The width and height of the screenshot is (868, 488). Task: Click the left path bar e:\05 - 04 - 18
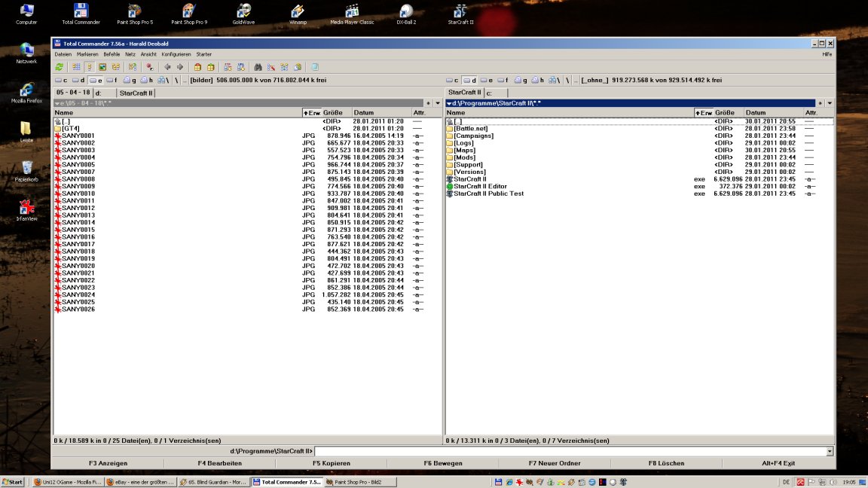[239, 103]
